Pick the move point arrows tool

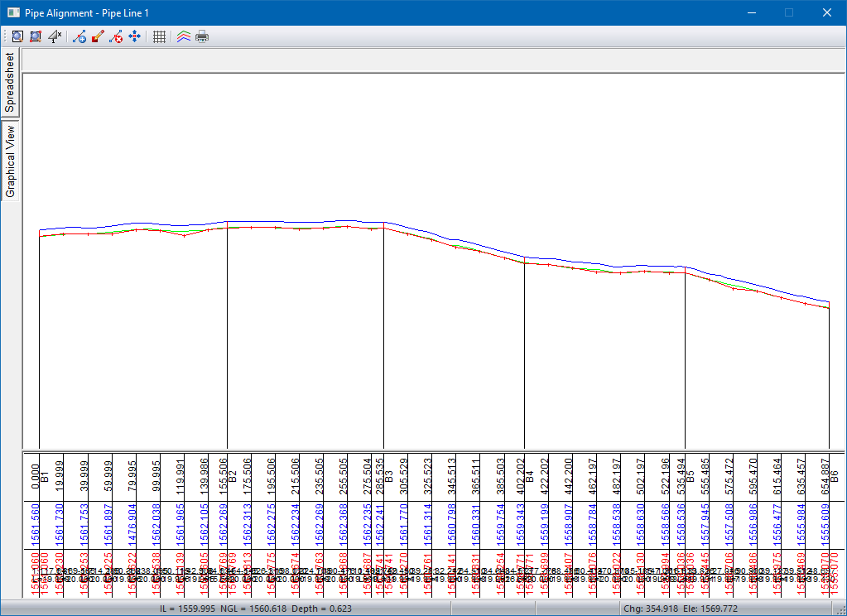(134, 36)
